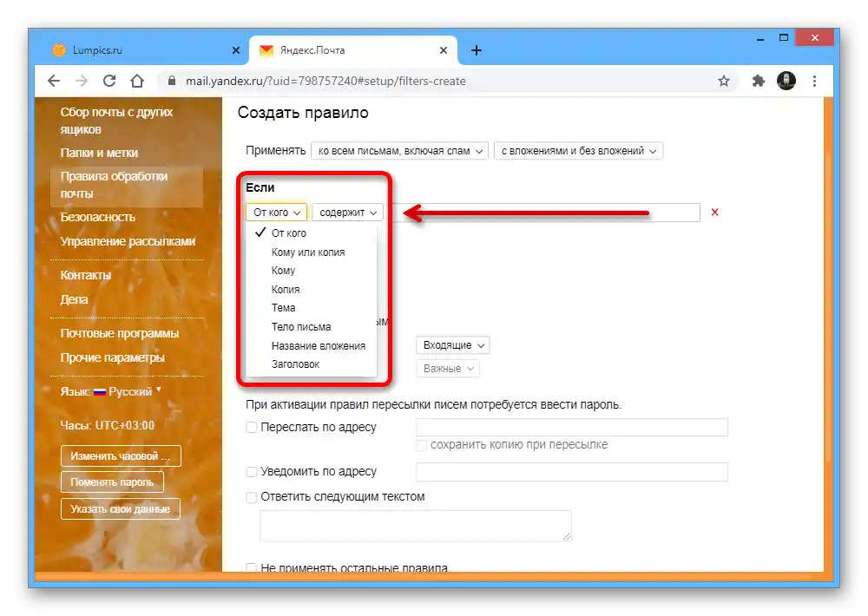
Task: Click the forwarding address input field
Action: tap(572, 427)
